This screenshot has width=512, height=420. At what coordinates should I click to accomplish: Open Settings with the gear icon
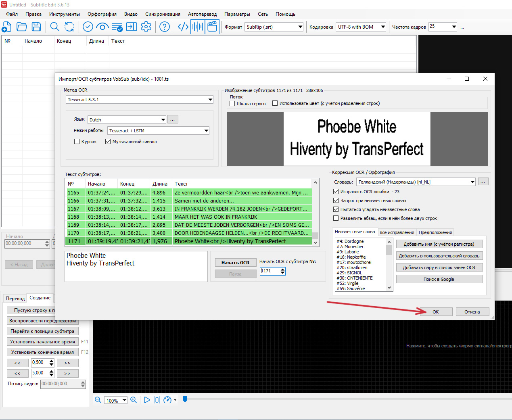click(146, 27)
